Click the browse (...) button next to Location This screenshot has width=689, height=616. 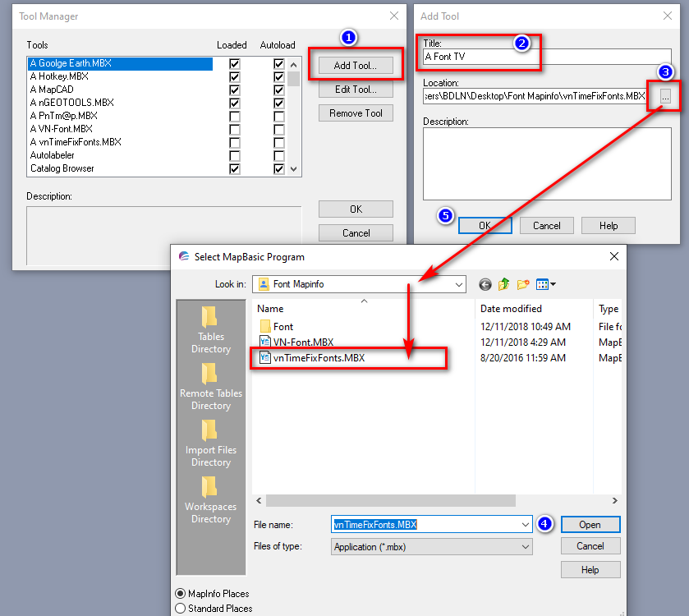point(665,96)
